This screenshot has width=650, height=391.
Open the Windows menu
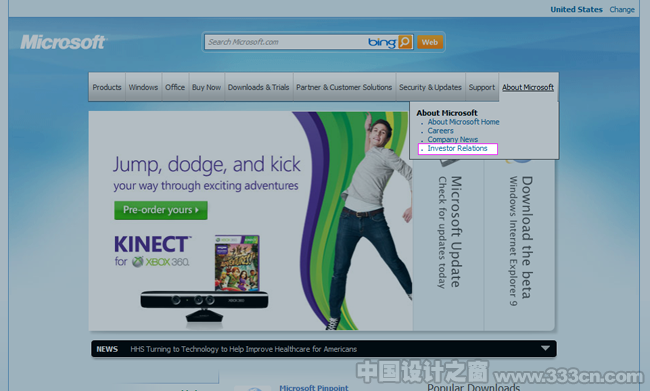pos(143,87)
